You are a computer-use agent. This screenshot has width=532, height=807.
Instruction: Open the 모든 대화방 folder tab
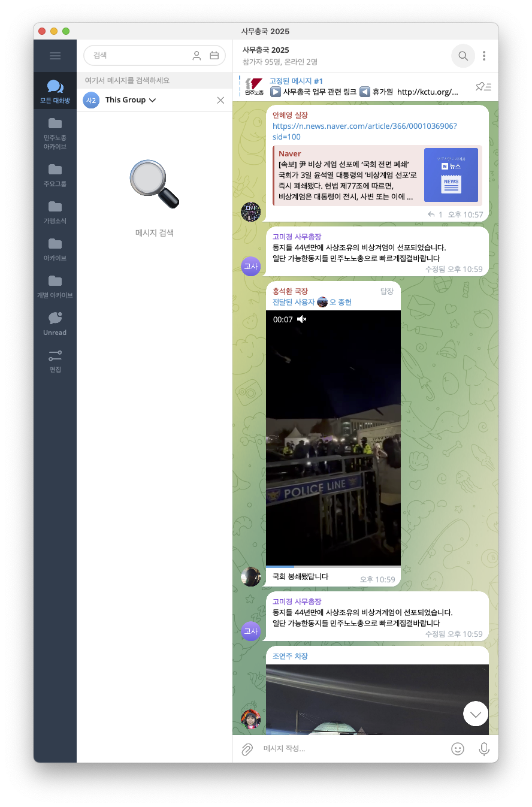[55, 92]
